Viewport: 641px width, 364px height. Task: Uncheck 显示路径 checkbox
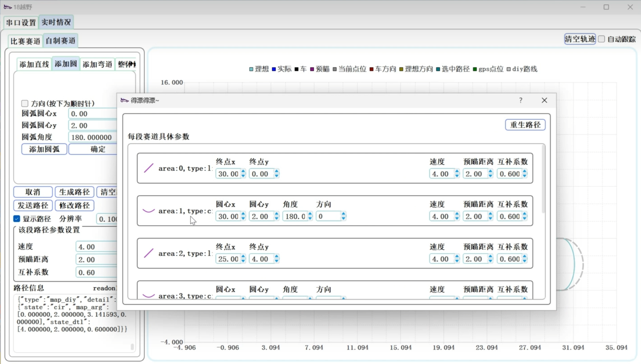pos(17,219)
